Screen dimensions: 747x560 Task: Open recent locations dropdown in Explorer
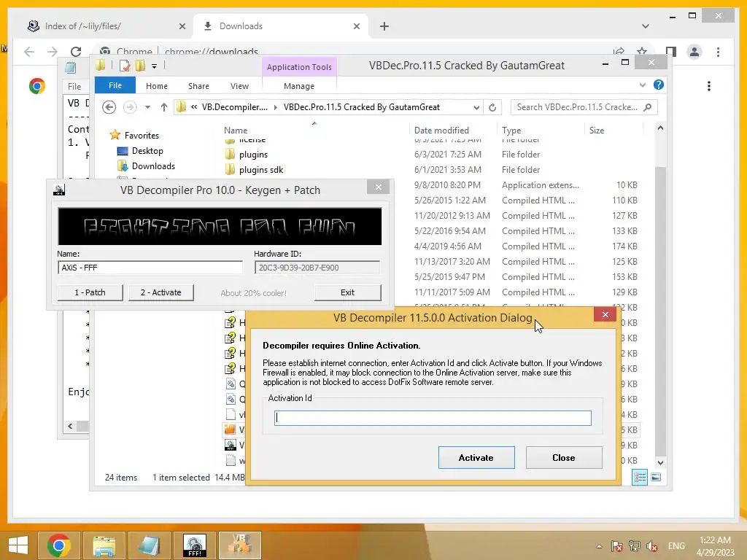tap(147, 107)
